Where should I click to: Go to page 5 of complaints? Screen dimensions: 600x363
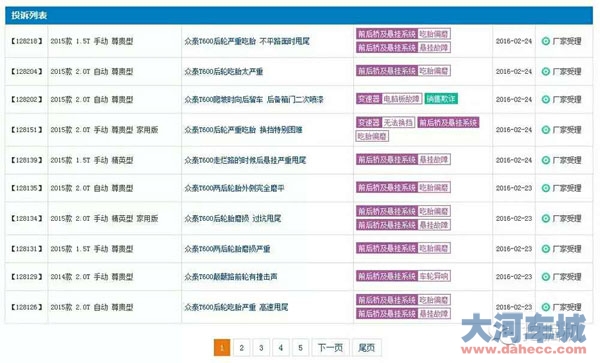click(300, 348)
